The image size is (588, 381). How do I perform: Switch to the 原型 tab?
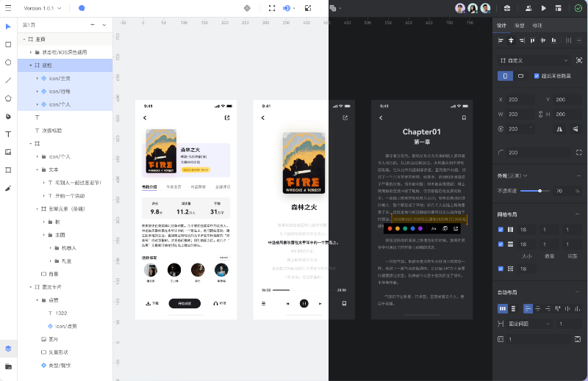click(520, 26)
